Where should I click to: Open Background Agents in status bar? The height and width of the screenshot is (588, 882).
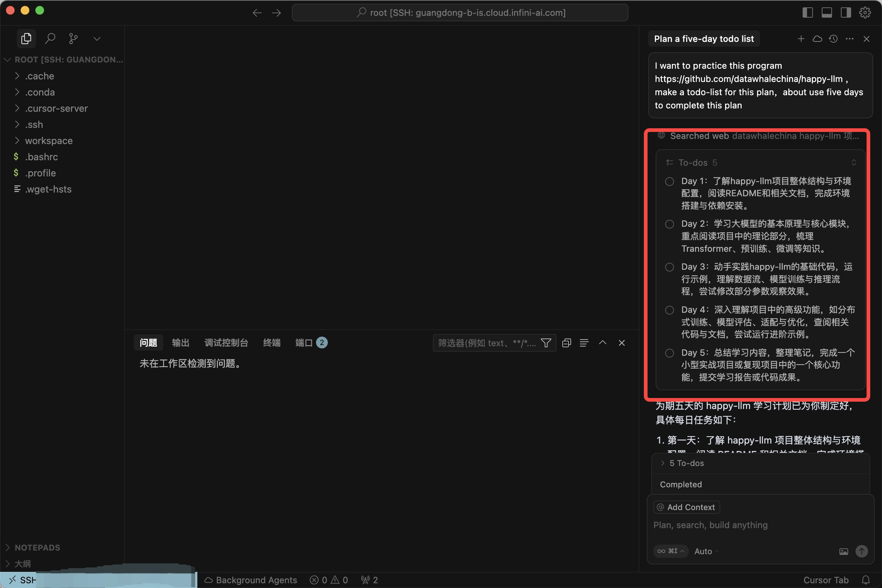tap(251, 580)
